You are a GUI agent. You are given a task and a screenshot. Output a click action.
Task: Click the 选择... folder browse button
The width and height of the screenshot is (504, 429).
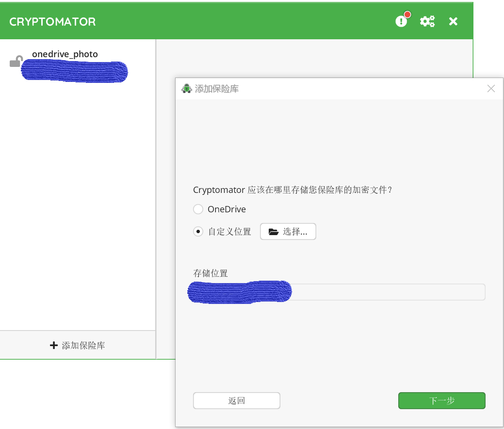(288, 232)
